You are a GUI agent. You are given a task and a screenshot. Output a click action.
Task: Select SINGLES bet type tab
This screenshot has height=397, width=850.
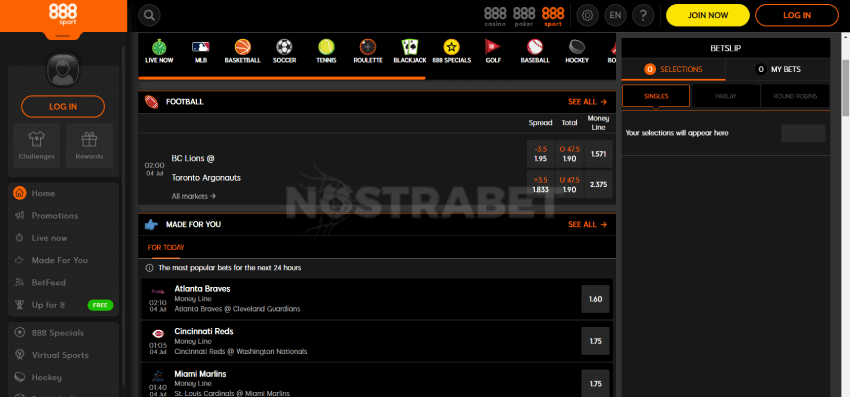click(x=656, y=96)
